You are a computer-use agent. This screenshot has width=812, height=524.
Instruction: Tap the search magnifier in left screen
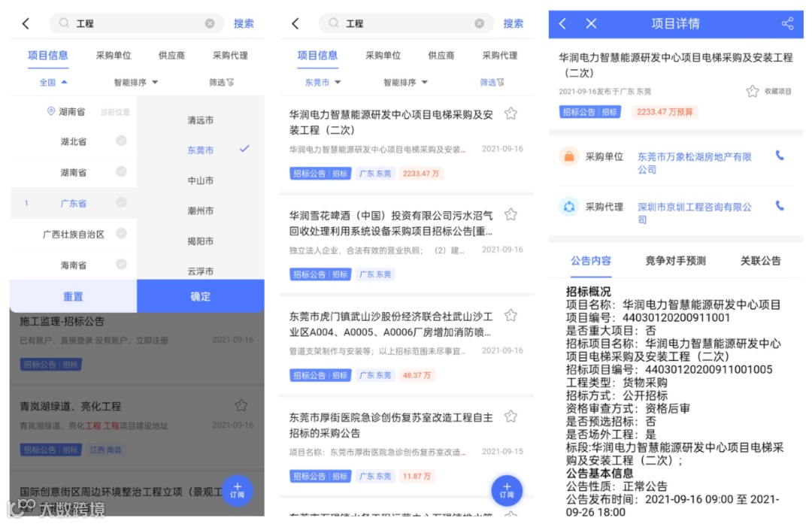point(64,23)
